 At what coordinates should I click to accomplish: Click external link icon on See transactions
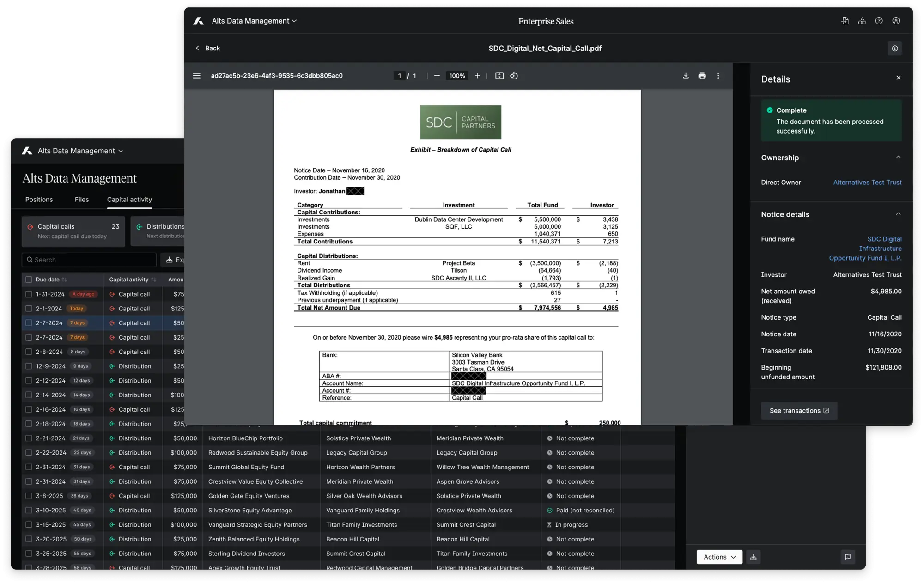click(x=826, y=411)
